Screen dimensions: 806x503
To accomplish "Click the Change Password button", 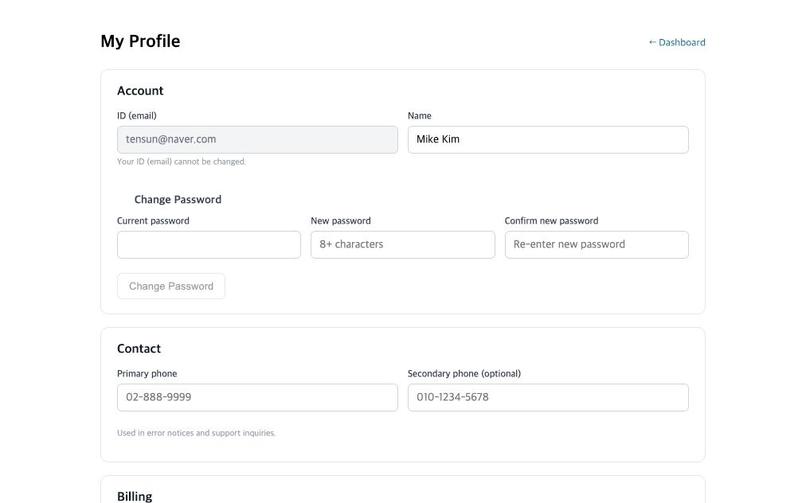I will (x=171, y=286).
